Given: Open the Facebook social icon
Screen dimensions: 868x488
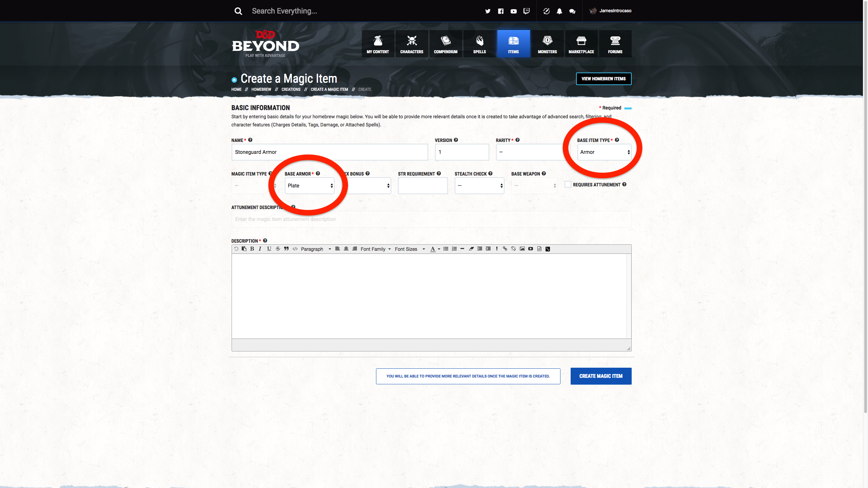Looking at the screenshot, I should coord(500,11).
